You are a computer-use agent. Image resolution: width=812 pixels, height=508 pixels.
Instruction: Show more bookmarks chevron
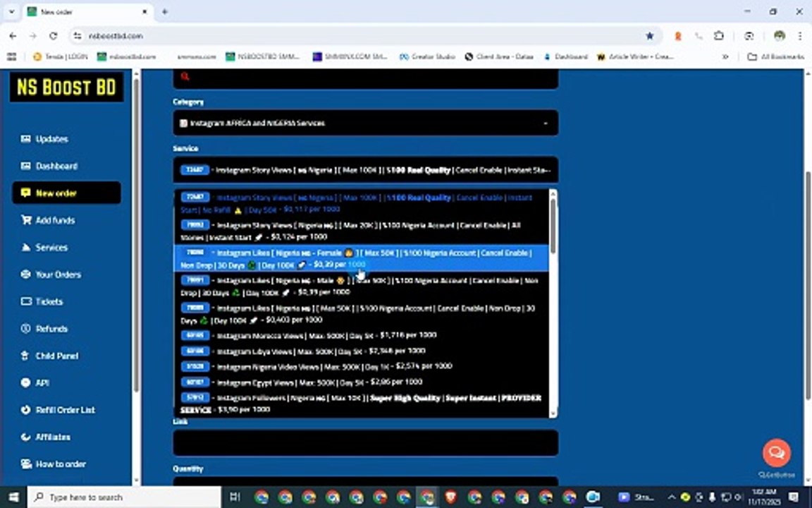tap(725, 56)
